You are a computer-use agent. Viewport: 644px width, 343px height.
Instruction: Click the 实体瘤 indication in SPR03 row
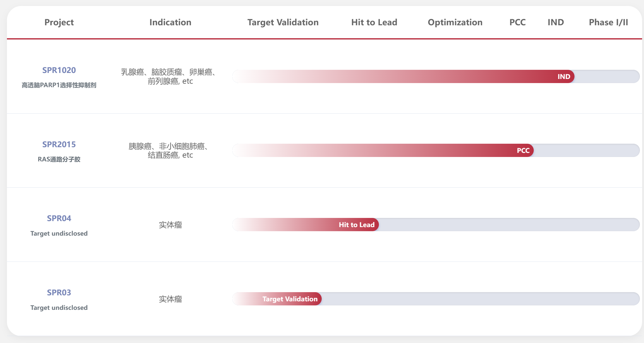(170, 299)
